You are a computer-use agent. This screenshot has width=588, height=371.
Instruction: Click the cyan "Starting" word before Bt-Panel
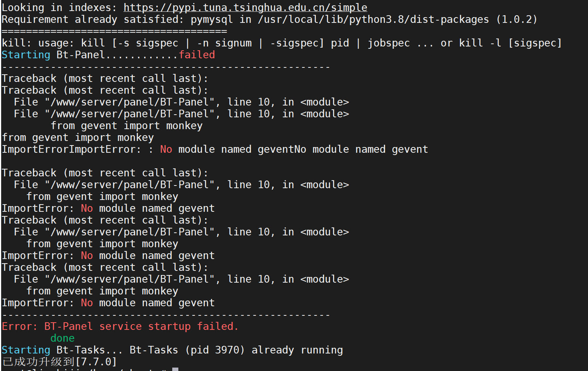click(x=26, y=55)
